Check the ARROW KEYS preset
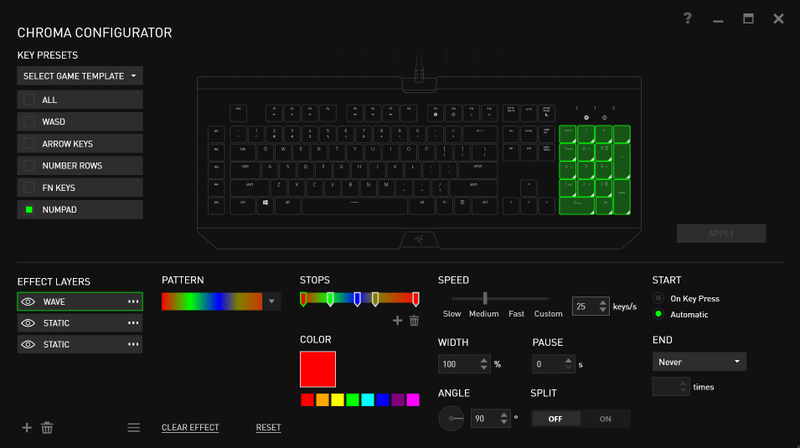Viewport: 800px width, 448px height. (29, 144)
